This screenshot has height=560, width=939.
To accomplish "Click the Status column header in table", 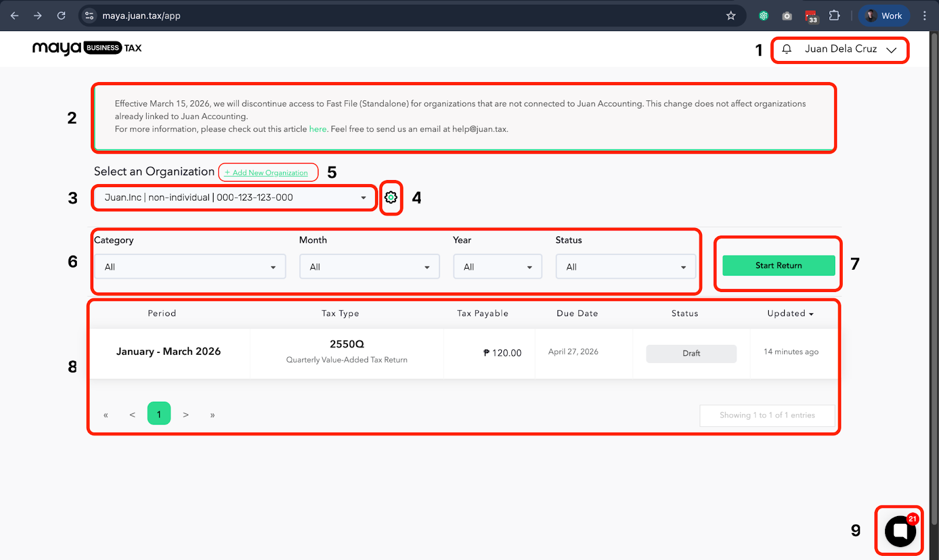I will point(685,314).
